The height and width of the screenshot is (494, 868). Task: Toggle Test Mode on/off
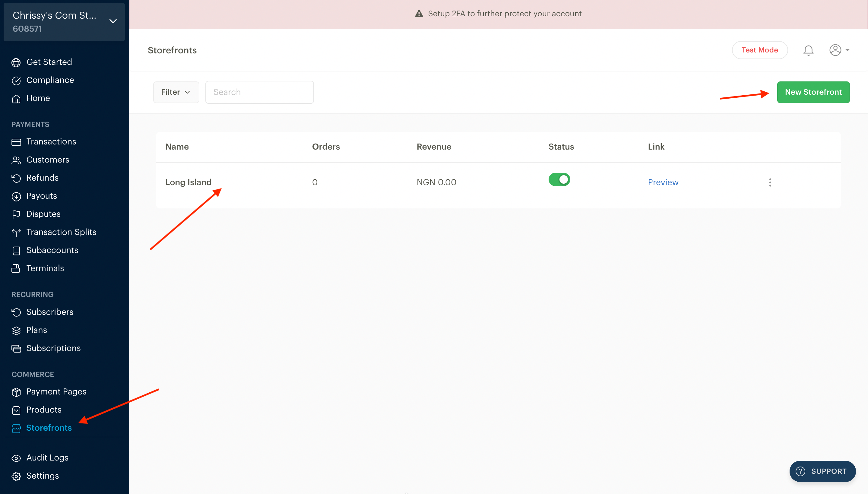(x=759, y=50)
